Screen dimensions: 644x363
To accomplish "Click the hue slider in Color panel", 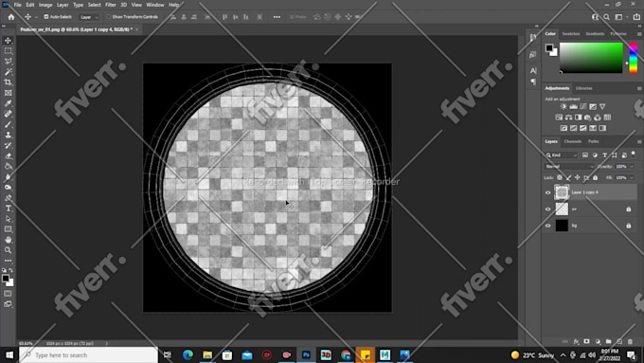I will [634, 58].
